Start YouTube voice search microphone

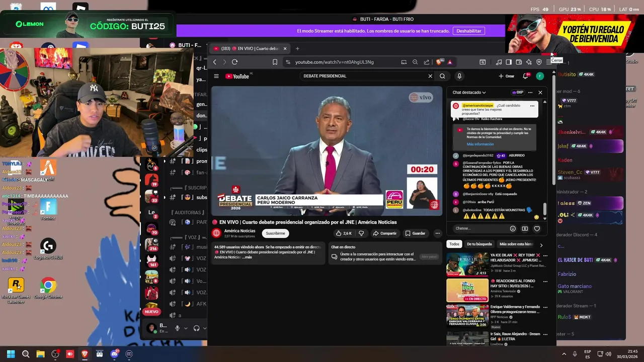(459, 76)
